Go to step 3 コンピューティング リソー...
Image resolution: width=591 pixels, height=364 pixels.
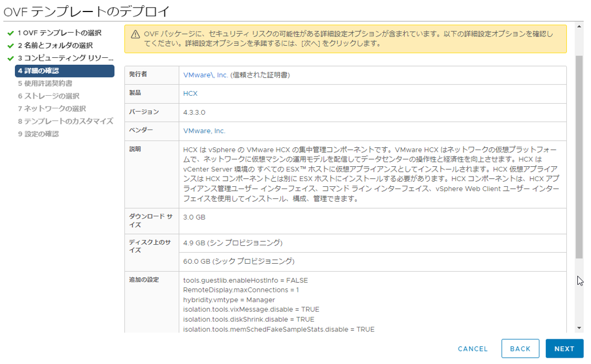(x=65, y=58)
